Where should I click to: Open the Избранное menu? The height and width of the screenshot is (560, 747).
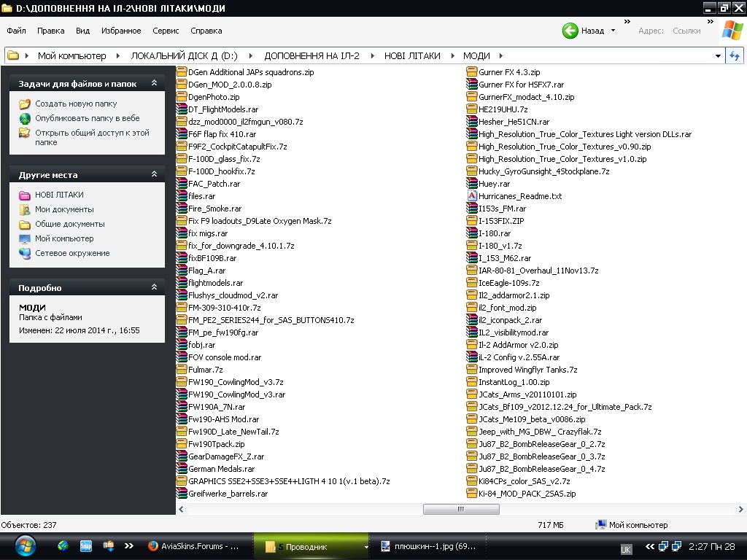point(121,31)
